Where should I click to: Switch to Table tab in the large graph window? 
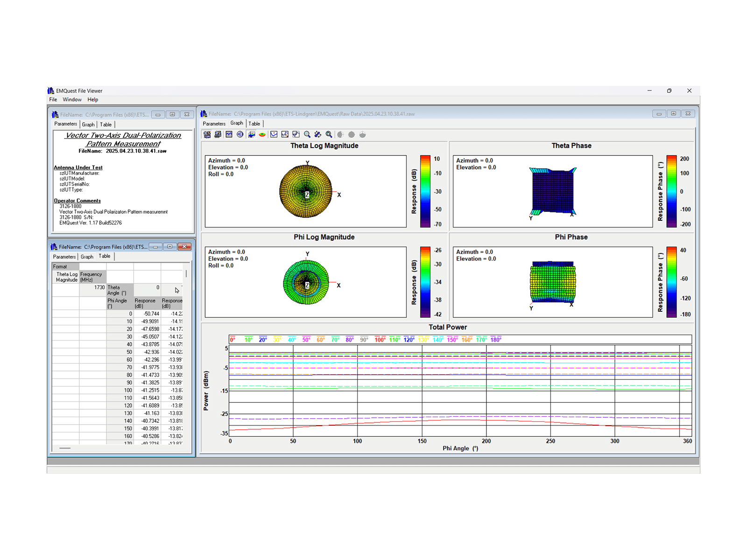(254, 124)
